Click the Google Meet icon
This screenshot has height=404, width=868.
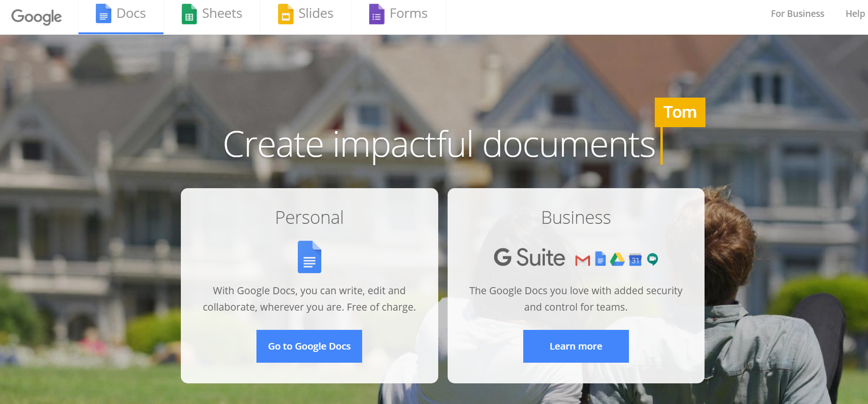pos(652,259)
